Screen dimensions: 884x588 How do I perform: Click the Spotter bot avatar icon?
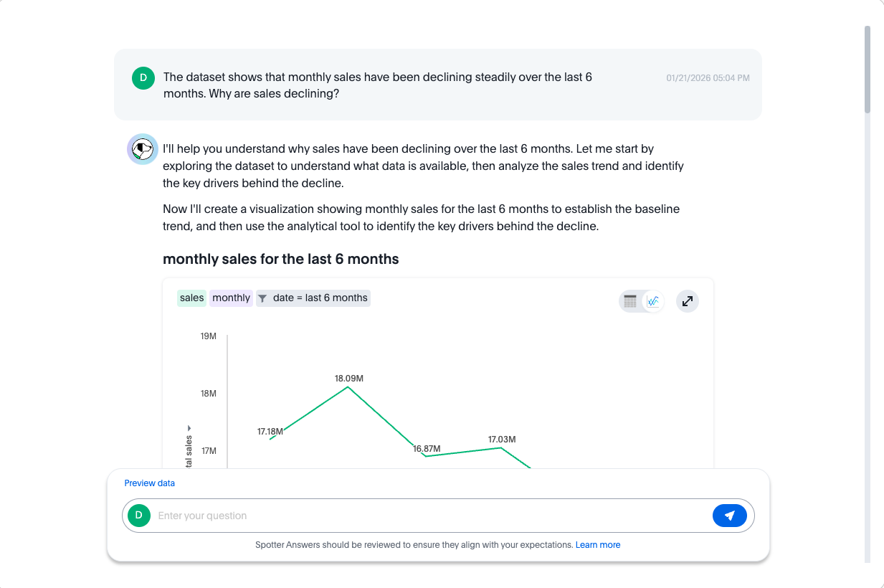[142, 148]
